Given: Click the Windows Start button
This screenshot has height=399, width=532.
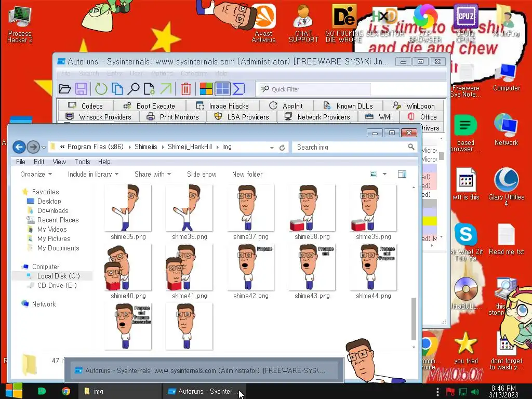Looking at the screenshot, I should tap(14, 391).
